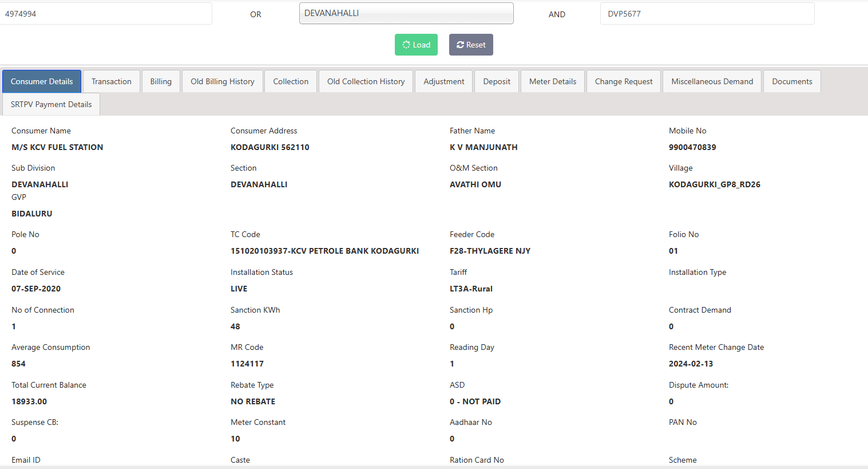
Task: Select father name K V MANJUNATH
Action: [483, 147]
